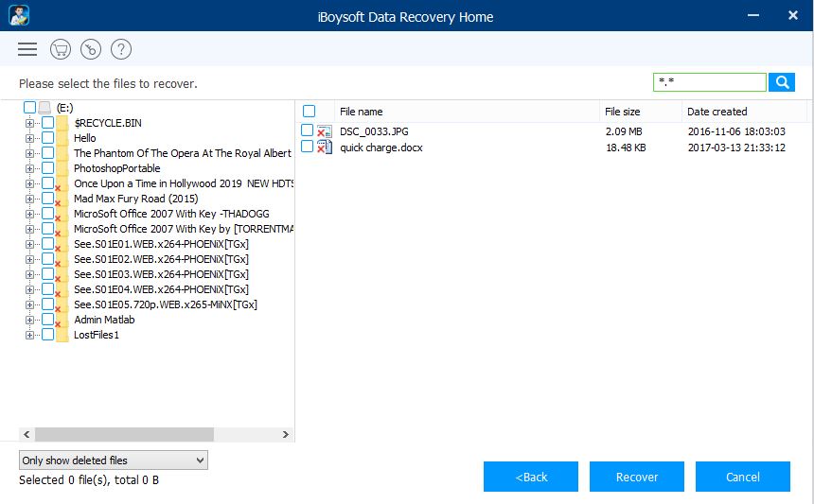Expand the LostFiles1 node
Viewport: 814px width, 504px height.
tap(29, 335)
